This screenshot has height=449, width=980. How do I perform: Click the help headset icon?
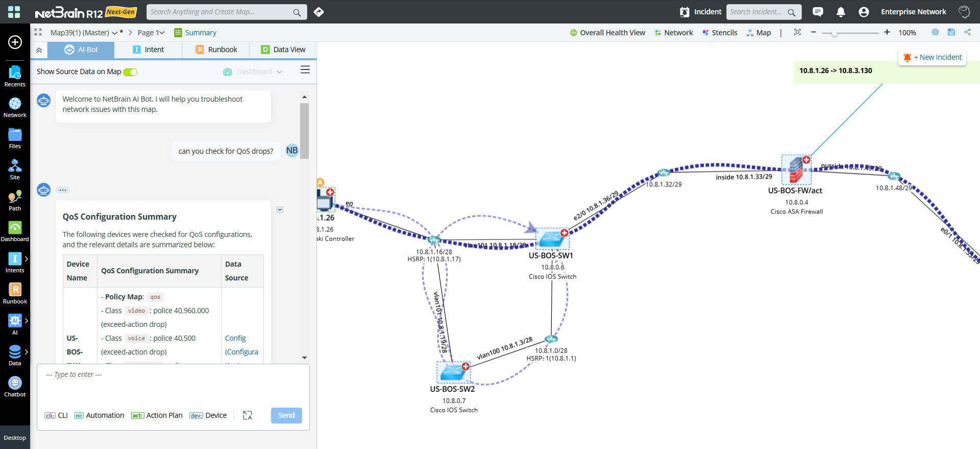click(x=964, y=12)
